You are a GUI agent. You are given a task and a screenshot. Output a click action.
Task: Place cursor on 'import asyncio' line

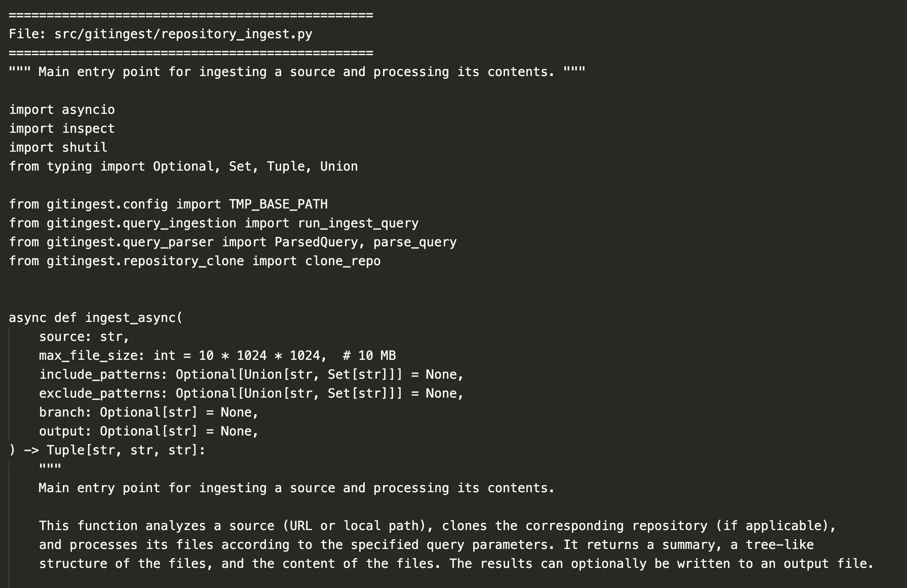(62, 110)
